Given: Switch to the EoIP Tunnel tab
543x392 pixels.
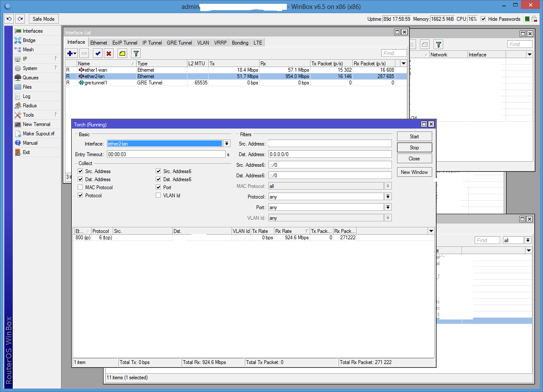Looking at the screenshot, I should click(125, 43).
